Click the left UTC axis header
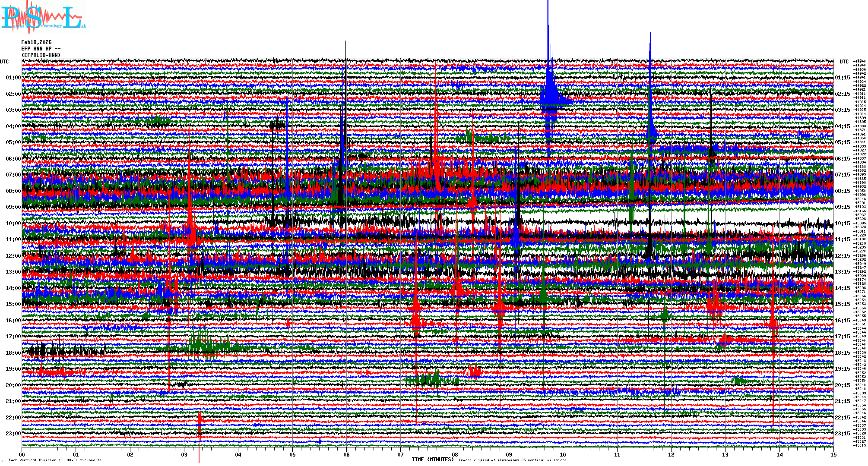The image size is (868, 466). [x=4, y=62]
